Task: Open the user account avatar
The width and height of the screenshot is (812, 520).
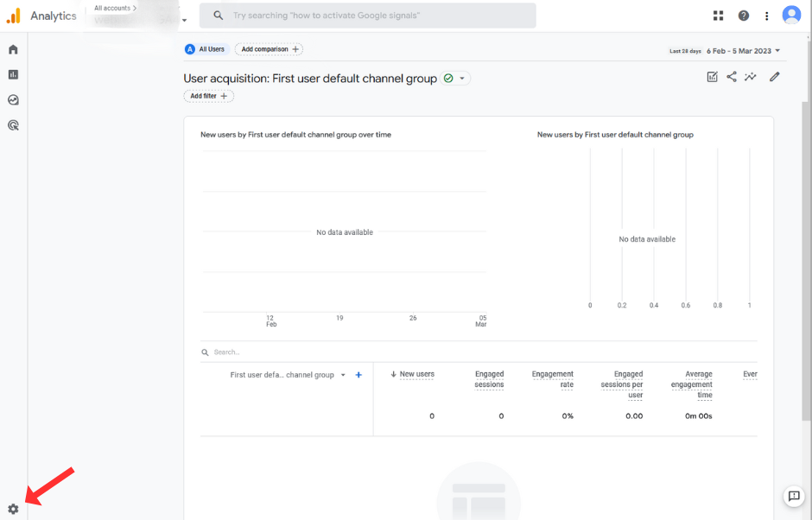Action: pos(791,15)
